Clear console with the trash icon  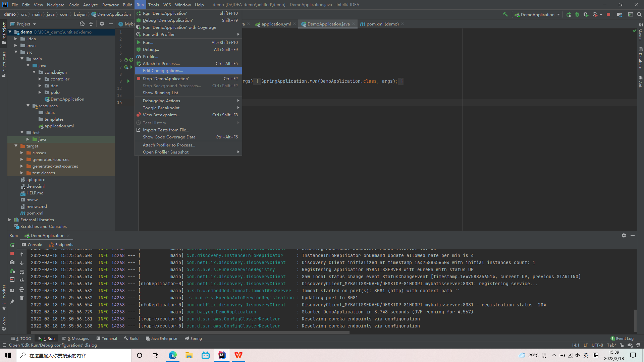click(22, 298)
